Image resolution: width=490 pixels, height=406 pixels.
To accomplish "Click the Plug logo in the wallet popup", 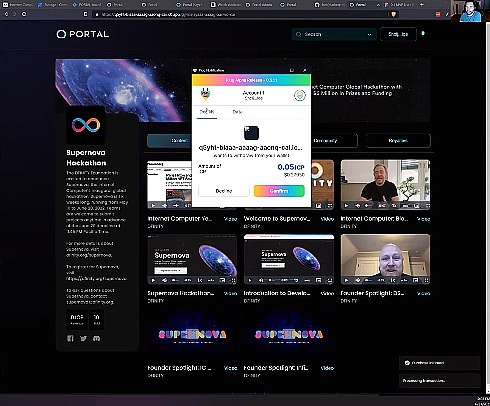I will point(205,95).
